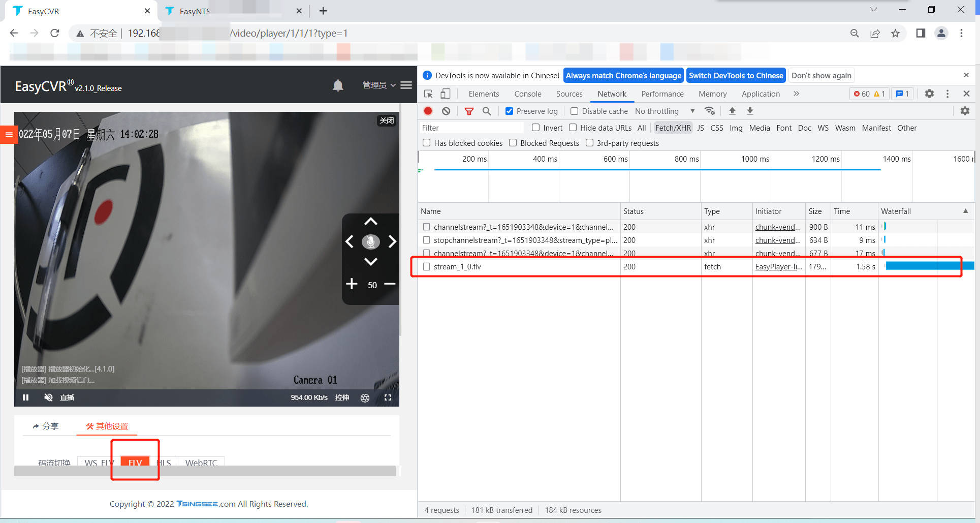Open the No throttling dropdown

(665, 111)
